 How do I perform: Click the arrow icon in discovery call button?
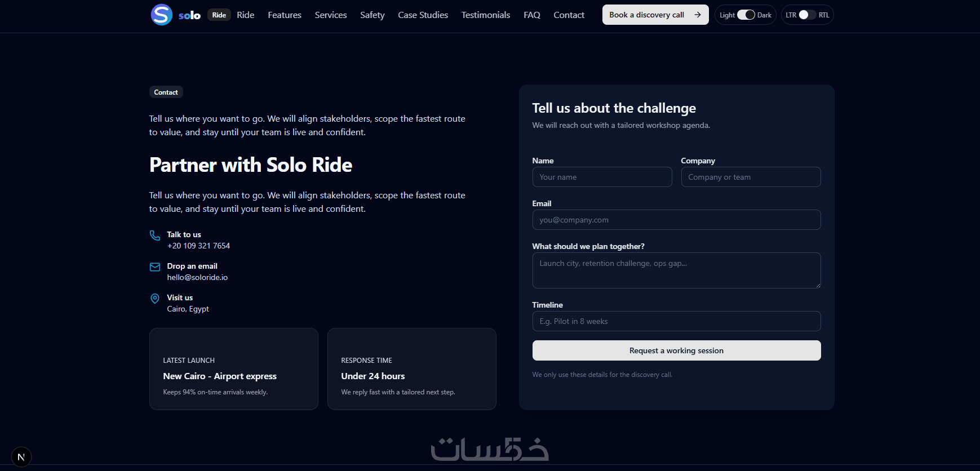tap(698, 15)
